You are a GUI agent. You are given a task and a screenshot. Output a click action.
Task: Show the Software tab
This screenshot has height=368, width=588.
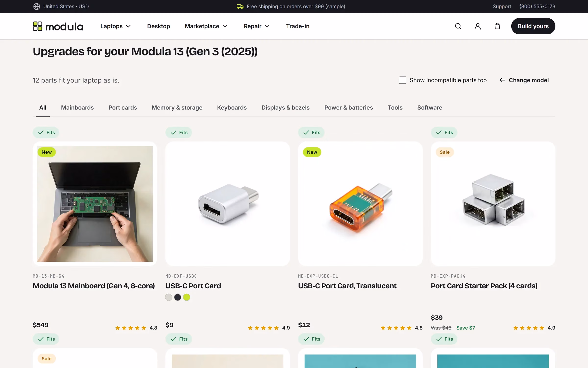[x=430, y=107]
